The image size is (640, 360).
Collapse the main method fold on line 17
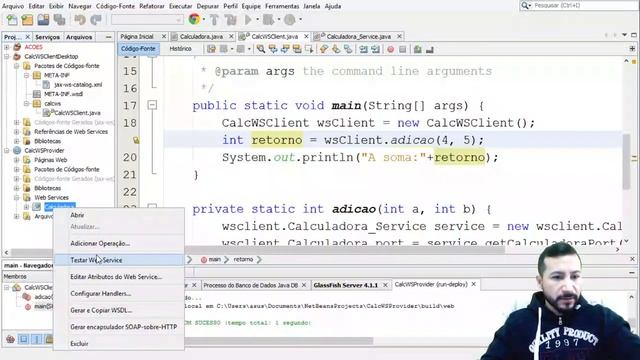pyautogui.click(x=152, y=105)
